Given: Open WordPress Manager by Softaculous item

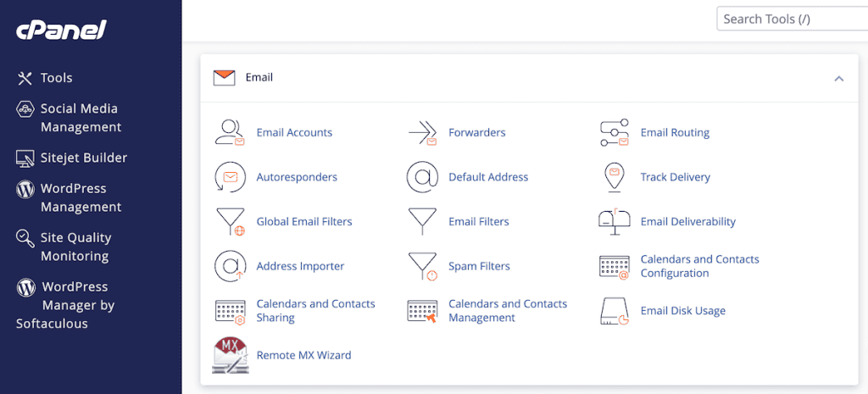Looking at the screenshot, I should coord(65,306).
